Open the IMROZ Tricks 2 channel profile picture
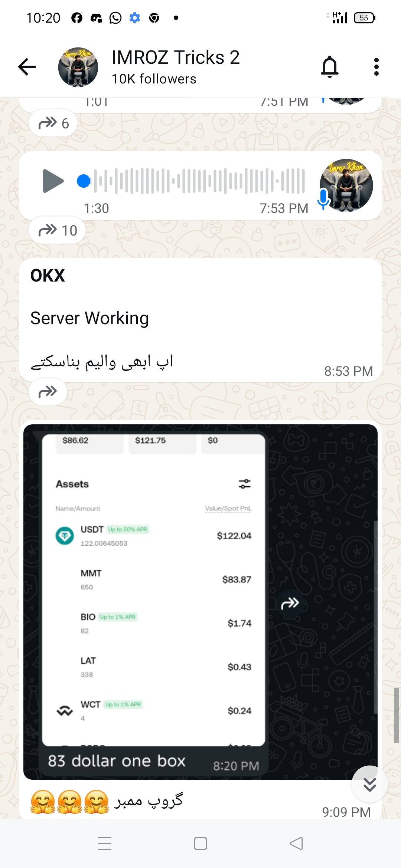 [78, 67]
